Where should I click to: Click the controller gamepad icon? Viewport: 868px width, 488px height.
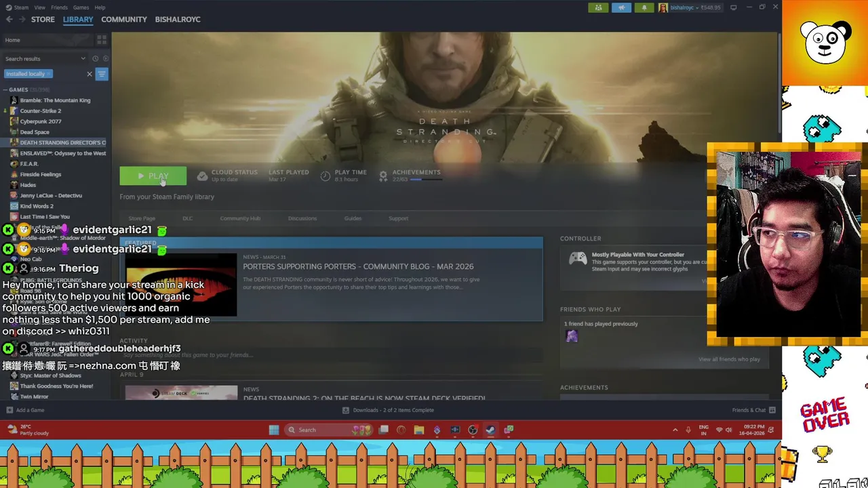[578, 258]
